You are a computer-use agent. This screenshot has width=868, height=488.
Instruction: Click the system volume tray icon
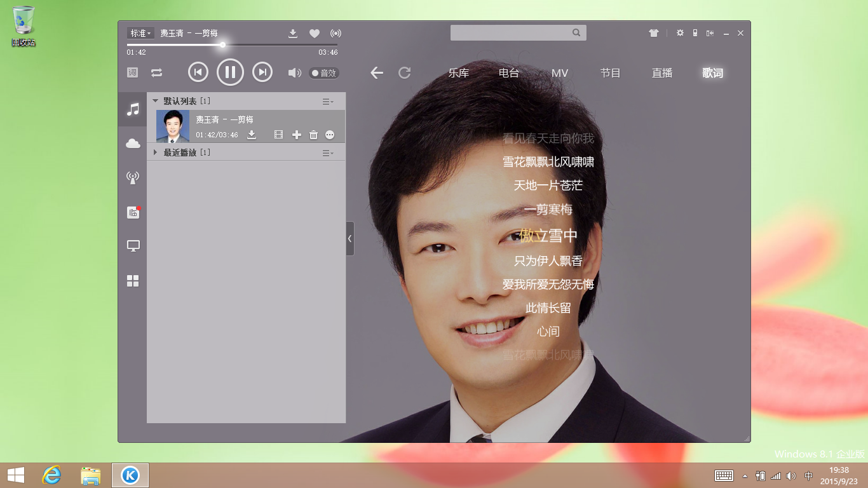pos(791,475)
